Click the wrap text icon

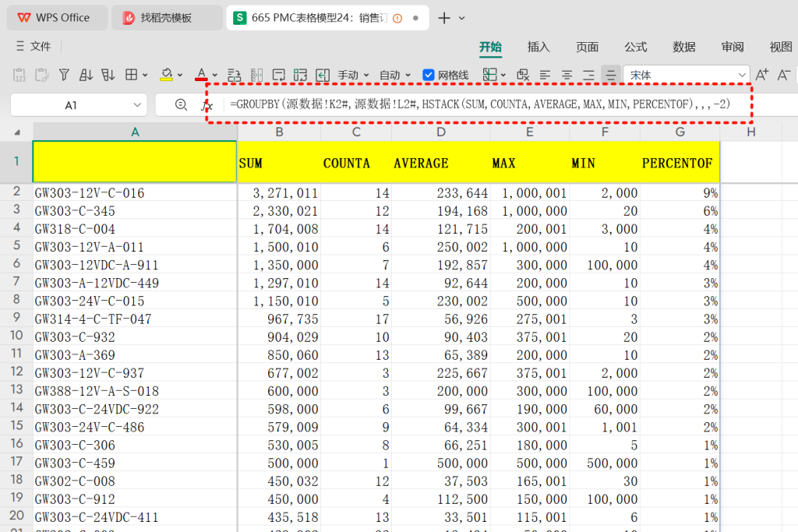[279, 76]
